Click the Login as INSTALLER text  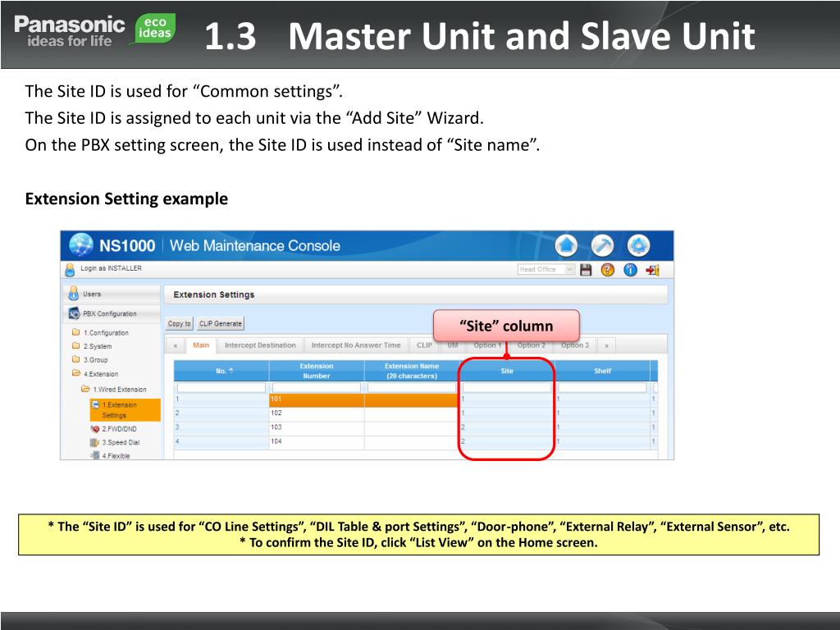[111, 268]
